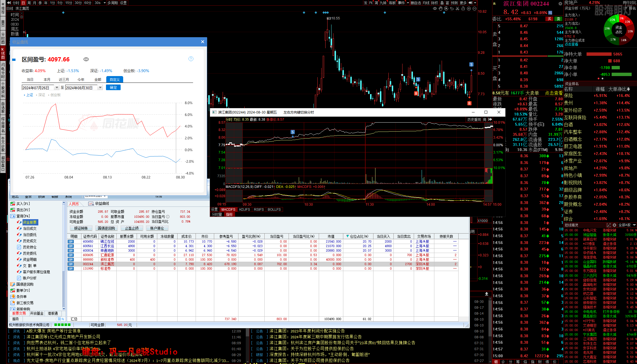
Task: Switch to the 周 weekly period tab
Action: tap(29, 3)
